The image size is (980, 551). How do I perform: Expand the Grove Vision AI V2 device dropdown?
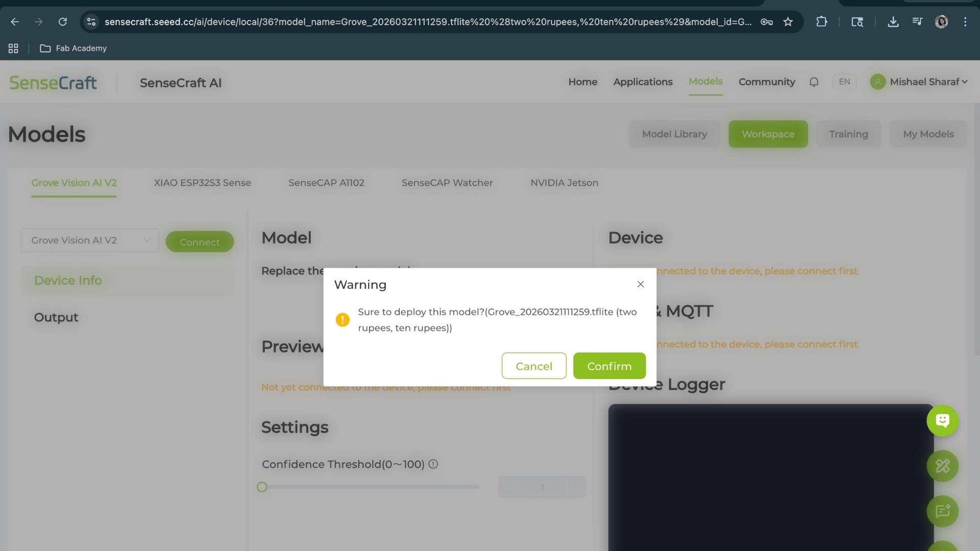(90, 240)
